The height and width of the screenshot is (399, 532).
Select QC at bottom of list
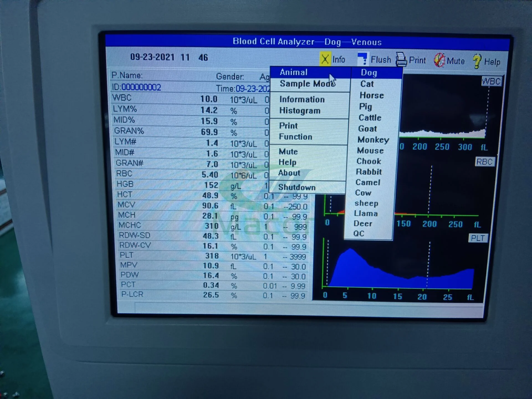click(359, 234)
